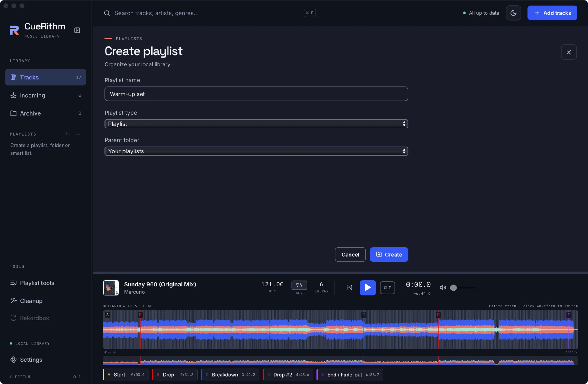Click the CueRithm logo
The image size is (588, 384).
[14, 30]
